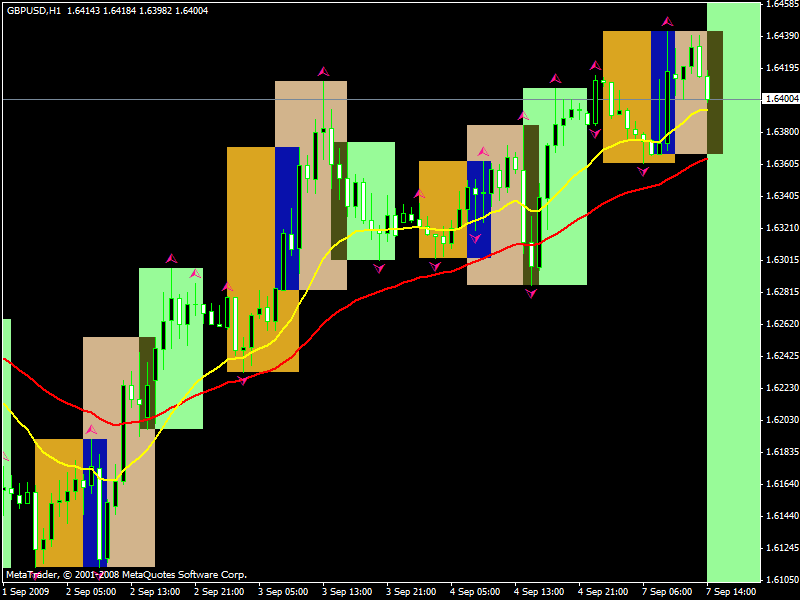Click the 7 Sep 14:00 time label
The width and height of the screenshot is (800, 600).
point(731,592)
